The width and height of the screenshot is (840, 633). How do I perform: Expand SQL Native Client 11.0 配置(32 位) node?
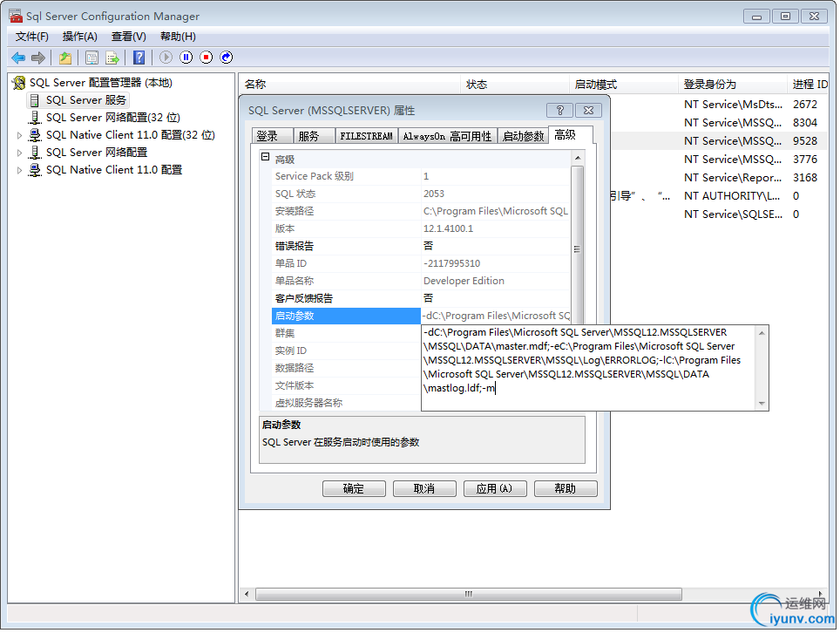pos(19,136)
